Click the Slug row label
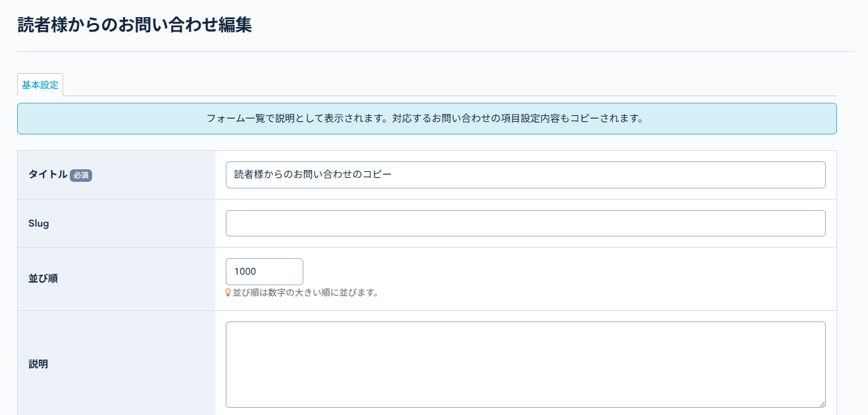The image size is (868, 415). [38, 223]
